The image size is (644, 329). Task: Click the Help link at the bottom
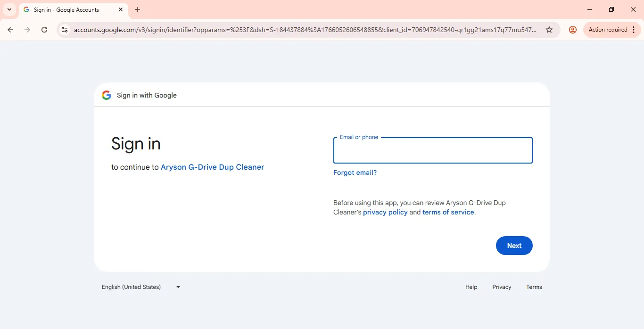click(471, 287)
